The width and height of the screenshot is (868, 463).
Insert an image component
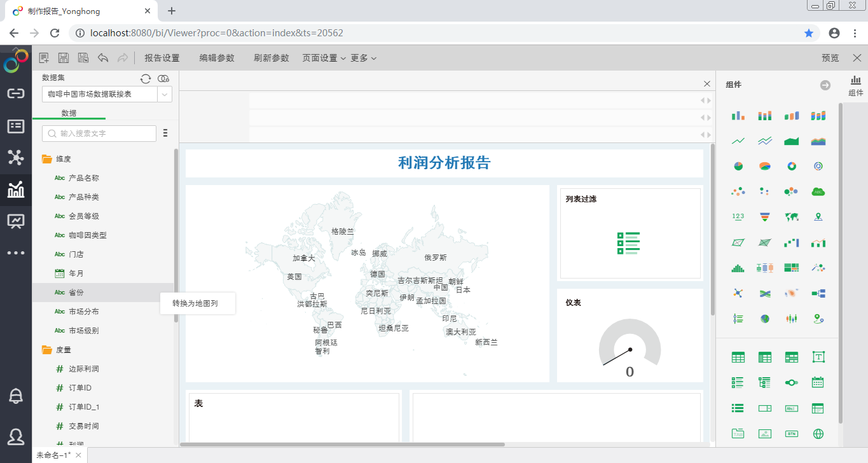764,433
